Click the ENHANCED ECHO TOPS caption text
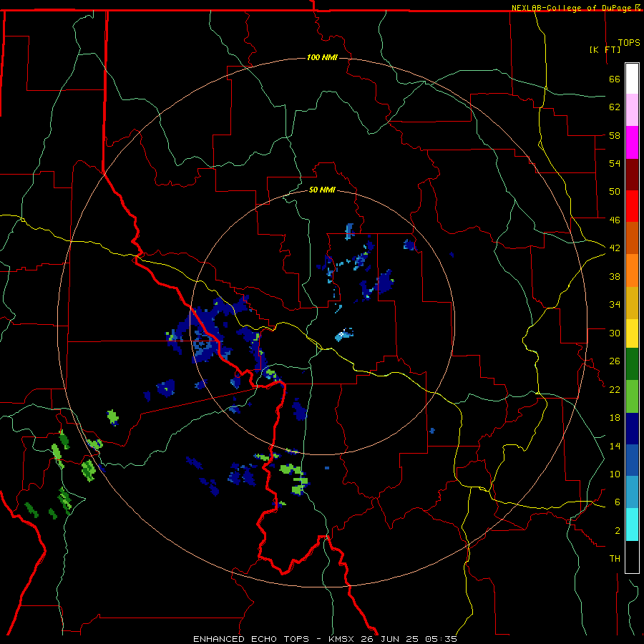Image resolution: width=644 pixels, height=644 pixels. coord(251,639)
